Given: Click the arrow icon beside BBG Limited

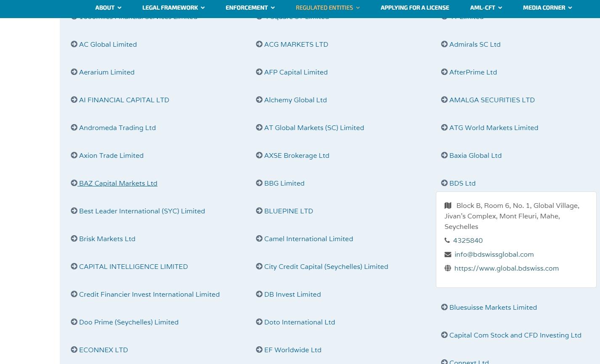Looking at the screenshot, I should pyautogui.click(x=259, y=183).
